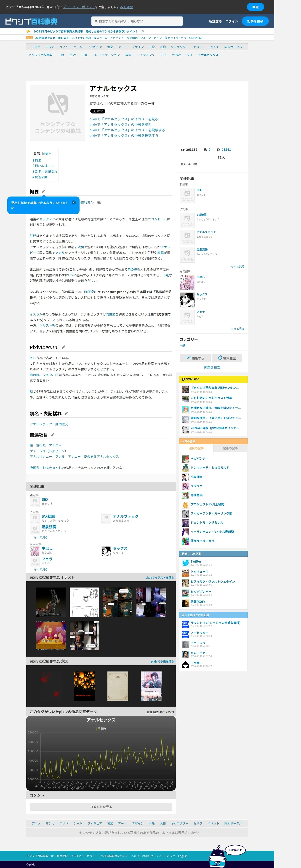Viewport: 301px width, 868px height.
Task: Click the ノーヒッター redirect article icon
Action: pyautogui.click(x=186, y=634)
